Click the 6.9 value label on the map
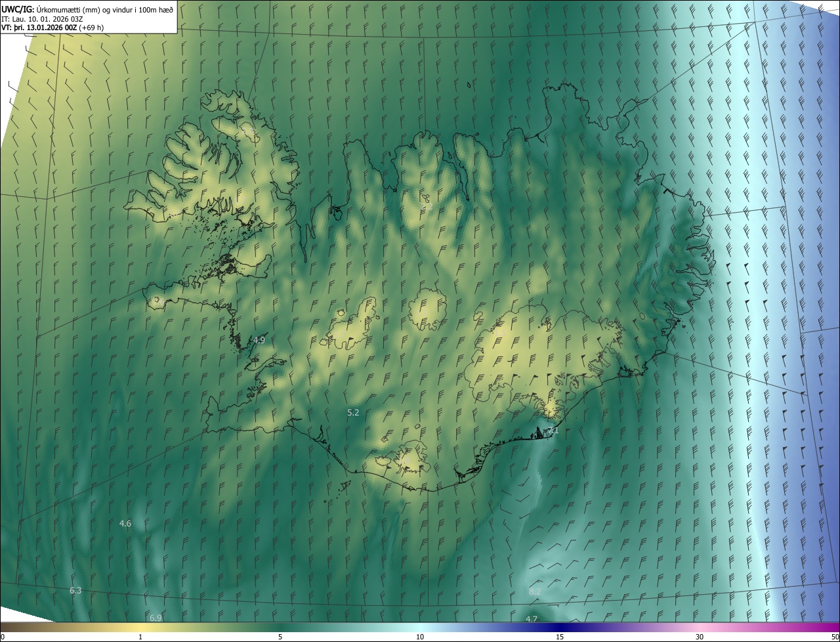Image resolution: width=840 pixels, height=642 pixels. (156, 618)
